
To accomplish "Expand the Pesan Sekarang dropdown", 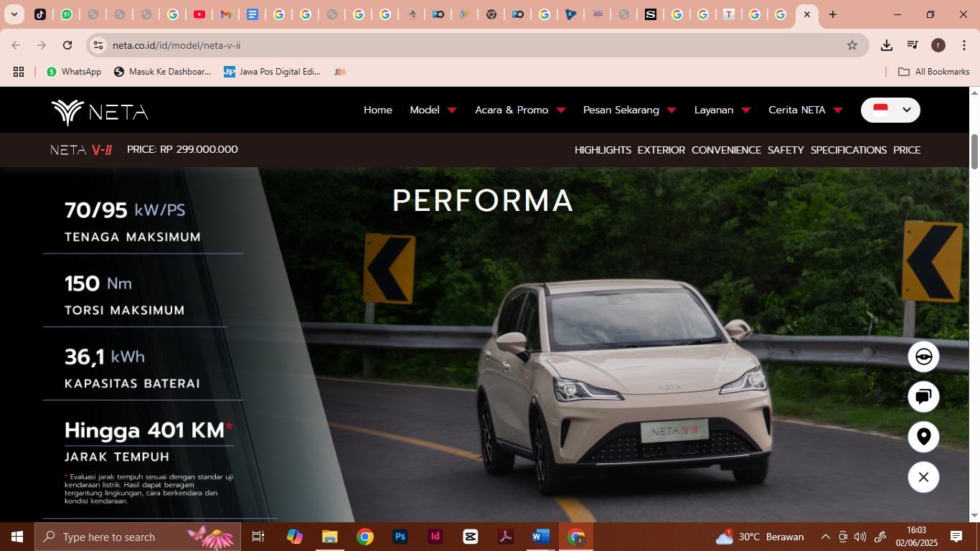I will coord(630,110).
